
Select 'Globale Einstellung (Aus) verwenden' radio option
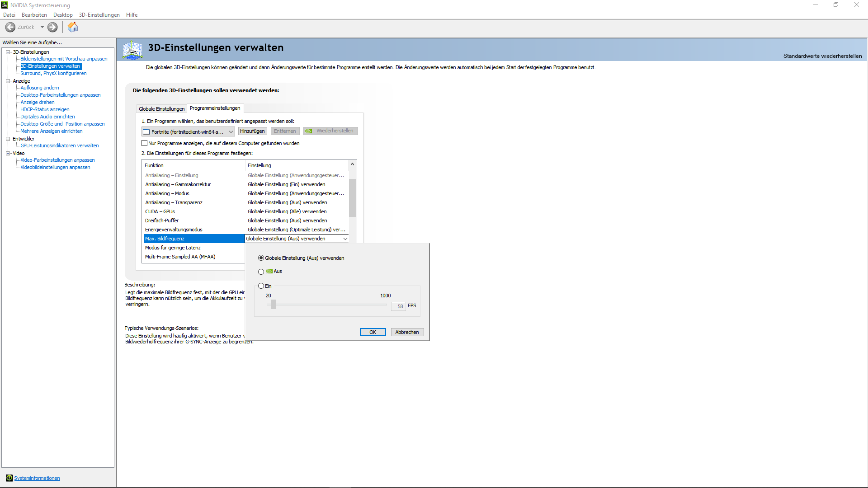pos(261,258)
